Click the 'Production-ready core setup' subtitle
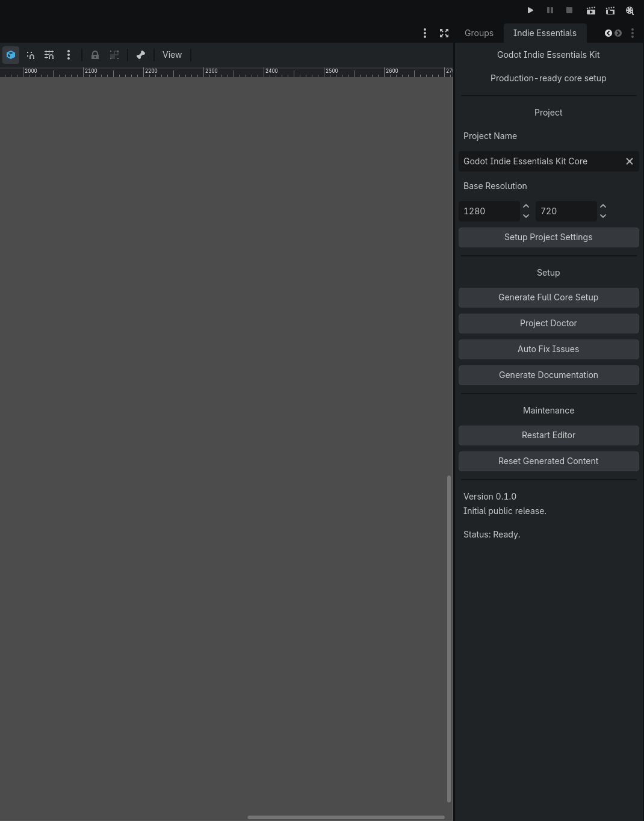The width and height of the screenshot is (644, 821). (x=548, y=78)
